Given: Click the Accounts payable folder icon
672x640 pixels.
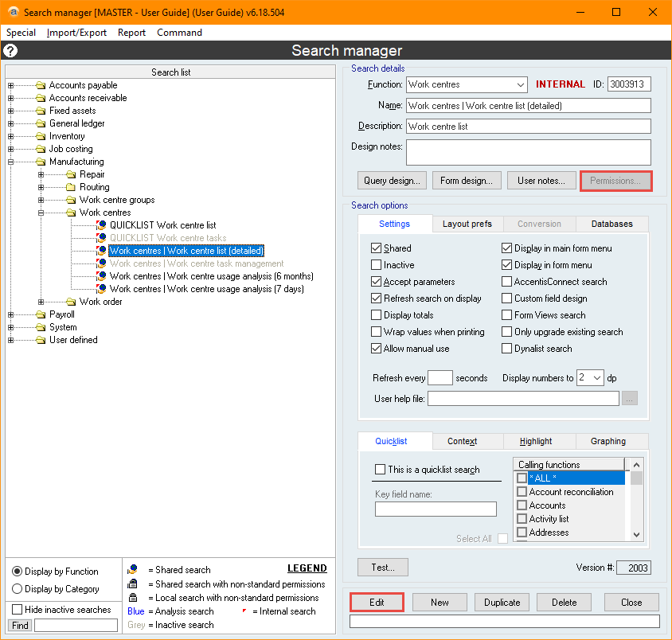Looking at the screenshot, I should pyautogui.click(x=41, y=85).
